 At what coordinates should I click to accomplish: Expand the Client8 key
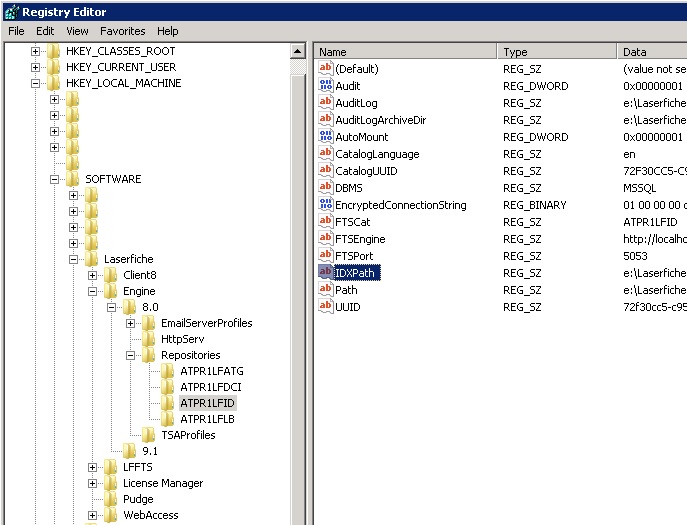click(92, 275)
